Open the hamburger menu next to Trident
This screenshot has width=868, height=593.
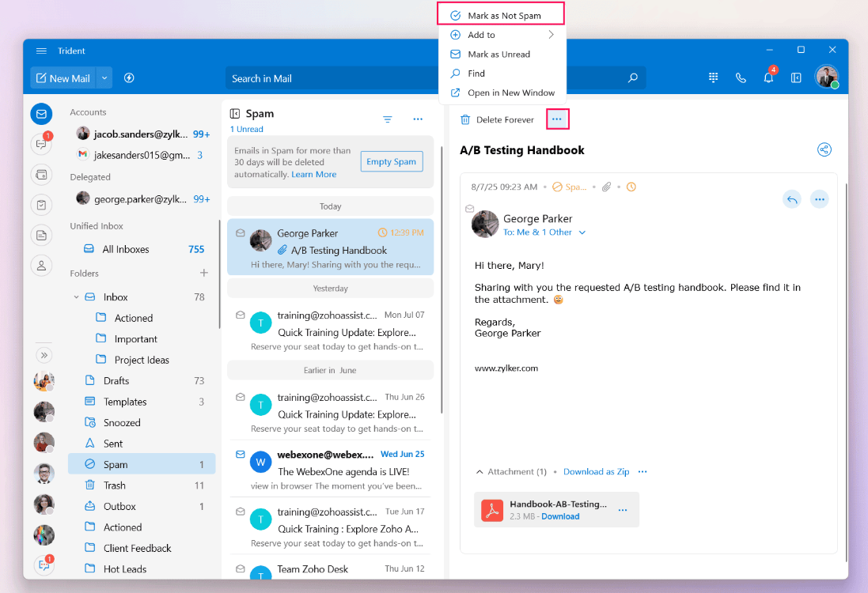click(41, 51)
